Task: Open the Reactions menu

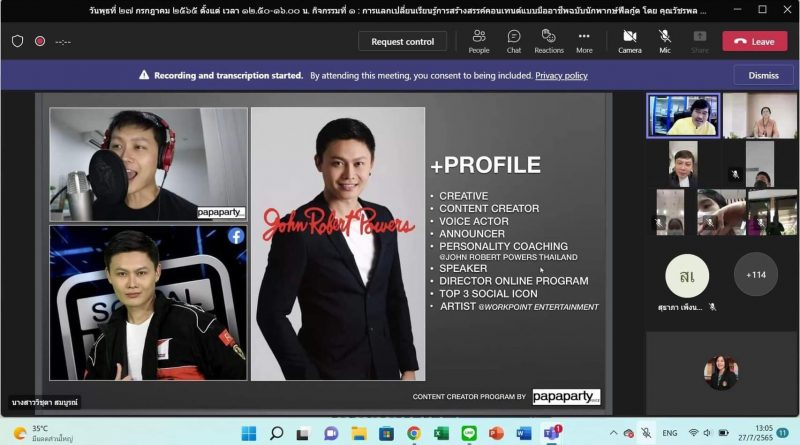Action: 549,41
